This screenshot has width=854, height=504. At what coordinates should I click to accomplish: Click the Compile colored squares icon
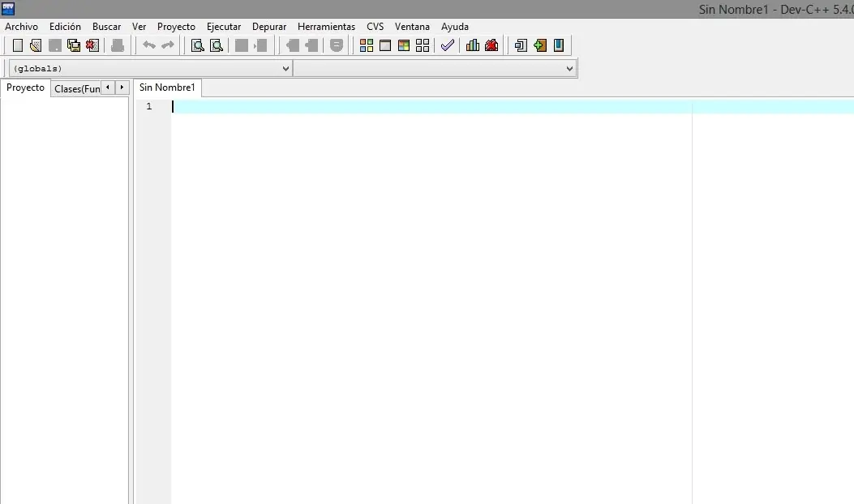pos(367,45)
